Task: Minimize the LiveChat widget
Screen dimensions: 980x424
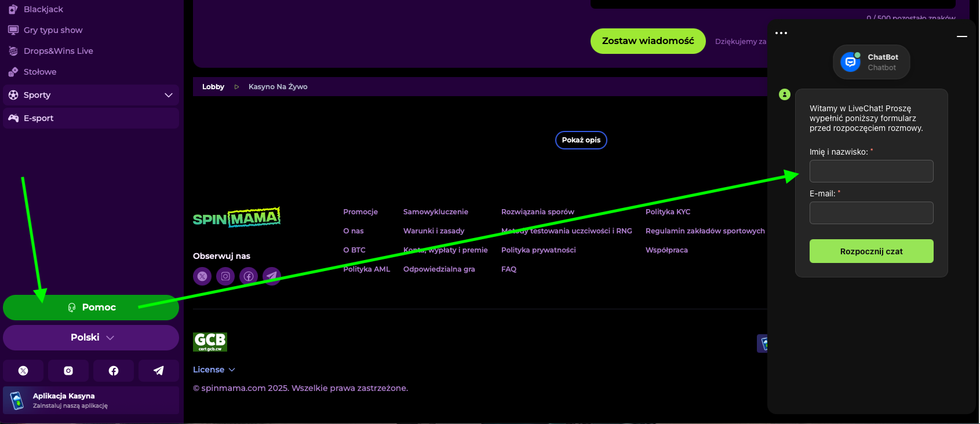Action: pos(962,36)
